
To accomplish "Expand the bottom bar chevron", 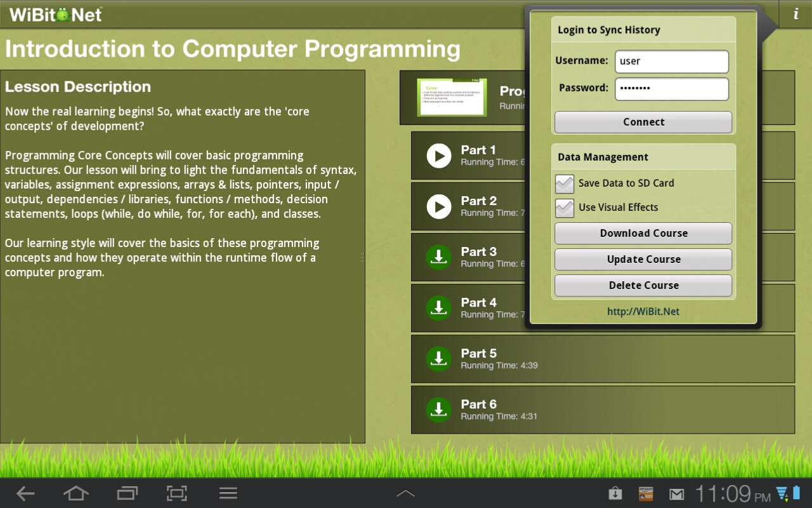I will (x=405, y=492).
